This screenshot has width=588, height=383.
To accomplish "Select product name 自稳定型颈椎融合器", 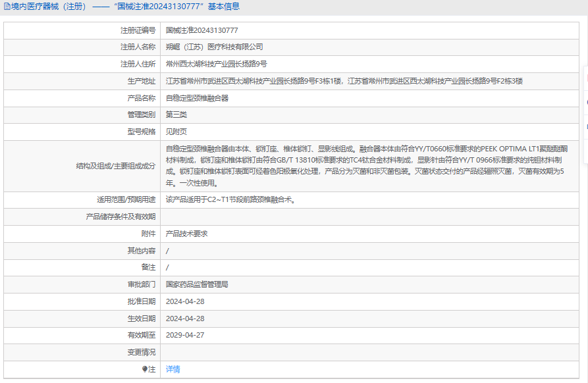I will tap(198, 98).
